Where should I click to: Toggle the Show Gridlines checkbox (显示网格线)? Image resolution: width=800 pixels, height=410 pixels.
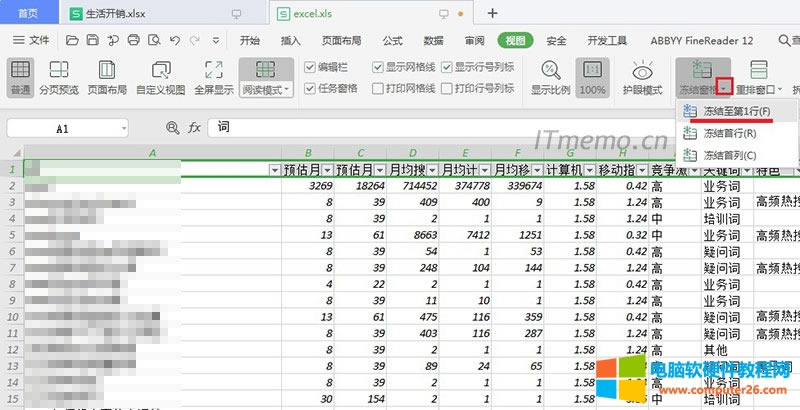pos(379,68)
